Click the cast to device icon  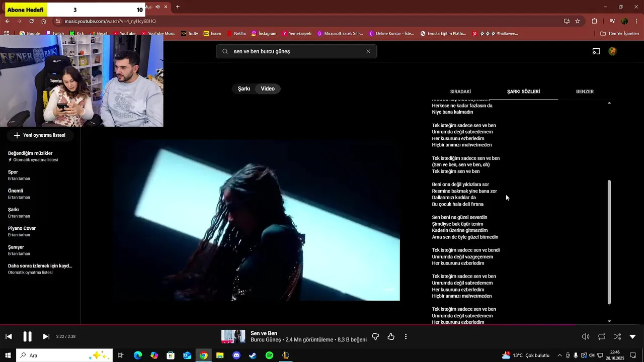point(596,51)
